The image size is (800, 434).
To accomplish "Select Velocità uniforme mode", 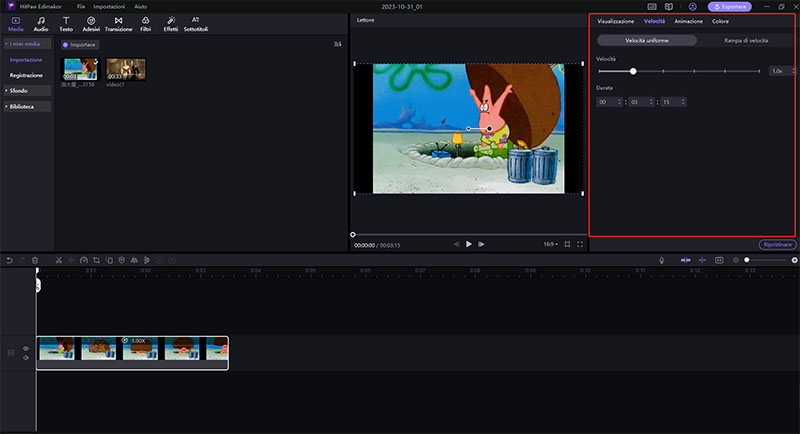I will coord(646,40).
